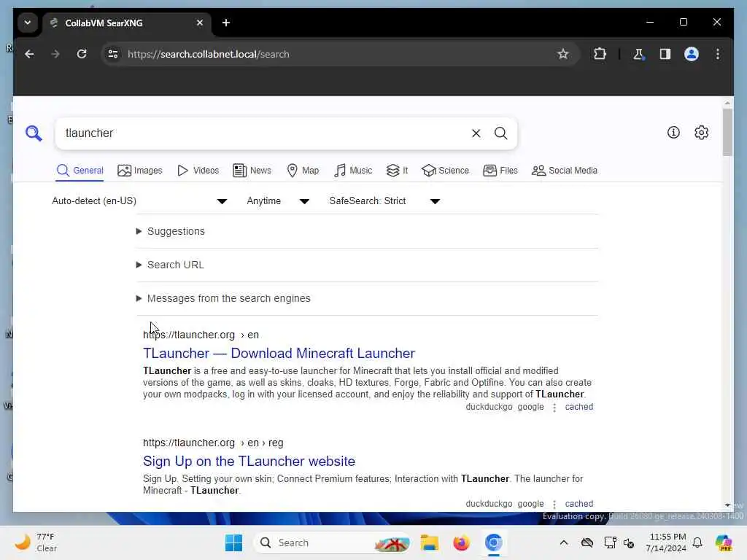747x560 pixels.
Task: Close the CollabVM SearXNG tab
Action: tap(200, 23)
